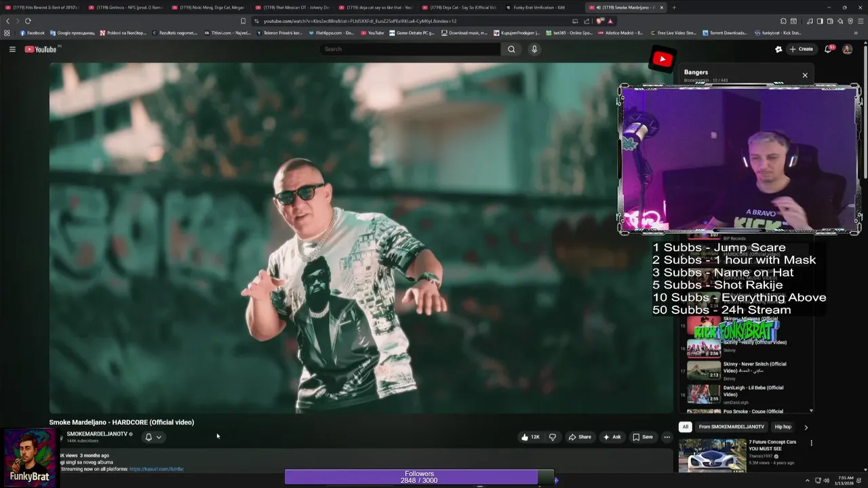The height and width of the screenshot is (488, 868).
Task: Open the music note toolbar icon
Action: 810,21
